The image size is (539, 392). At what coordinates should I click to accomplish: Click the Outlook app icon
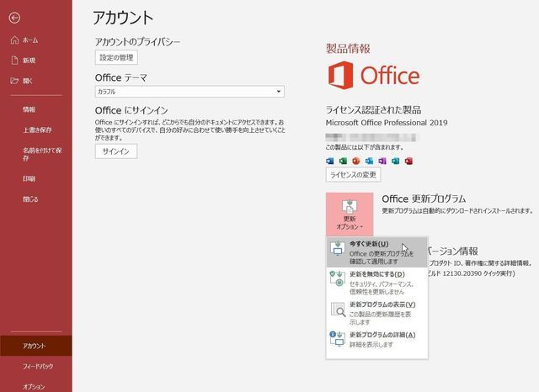click(x=369, y=161)
